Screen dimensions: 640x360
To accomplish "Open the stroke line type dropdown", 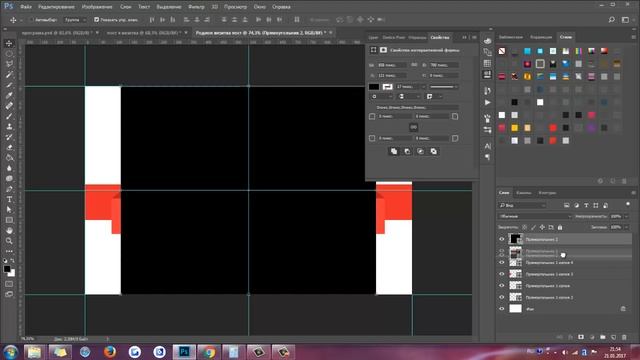I will [444, 87].
